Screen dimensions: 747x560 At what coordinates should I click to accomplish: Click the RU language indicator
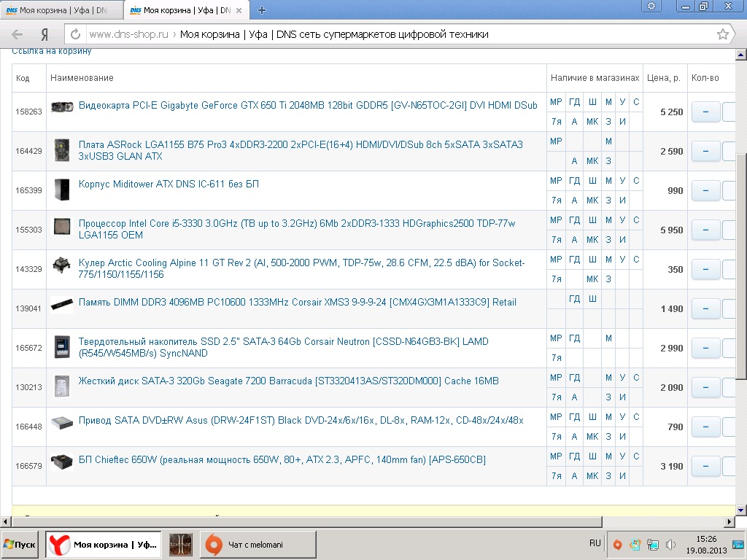(x=595, y=542)
